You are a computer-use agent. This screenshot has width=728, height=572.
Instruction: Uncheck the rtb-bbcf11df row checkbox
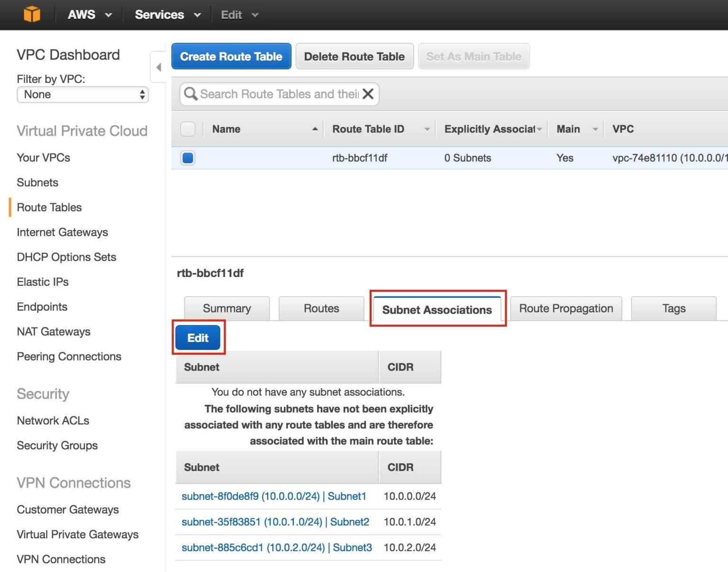pyautogui.click(x=188, y=158)
